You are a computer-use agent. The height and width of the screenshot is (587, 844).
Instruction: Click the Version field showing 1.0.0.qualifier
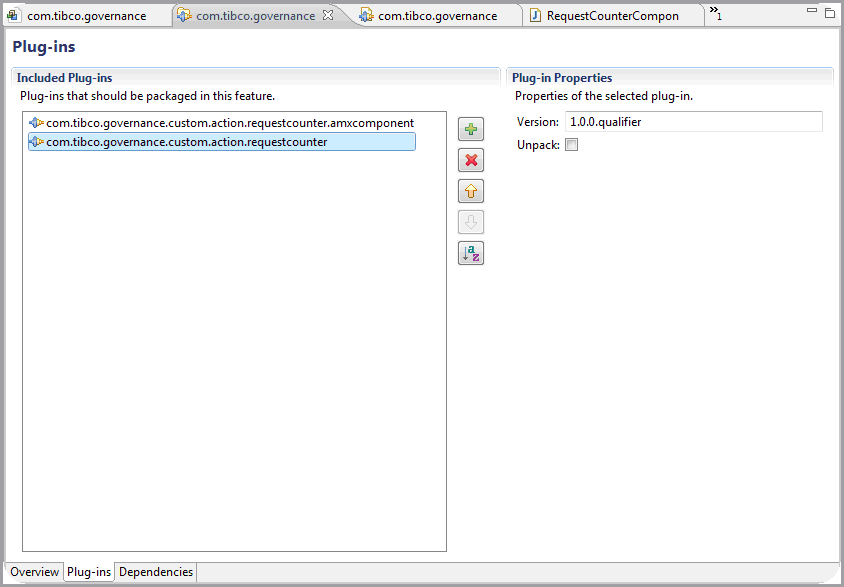693,122
